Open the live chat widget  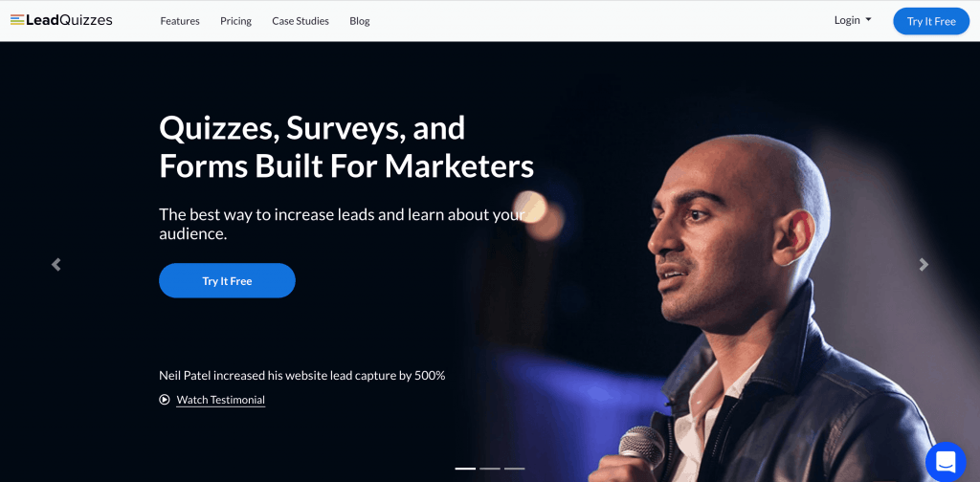point(947,462)
